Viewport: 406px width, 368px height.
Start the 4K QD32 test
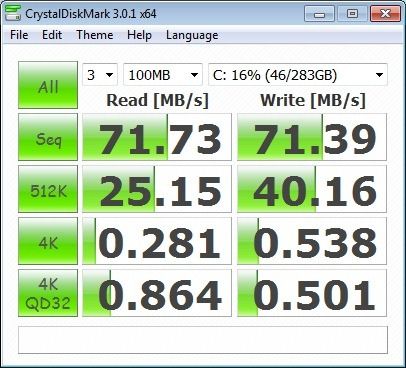coord(48,293)
